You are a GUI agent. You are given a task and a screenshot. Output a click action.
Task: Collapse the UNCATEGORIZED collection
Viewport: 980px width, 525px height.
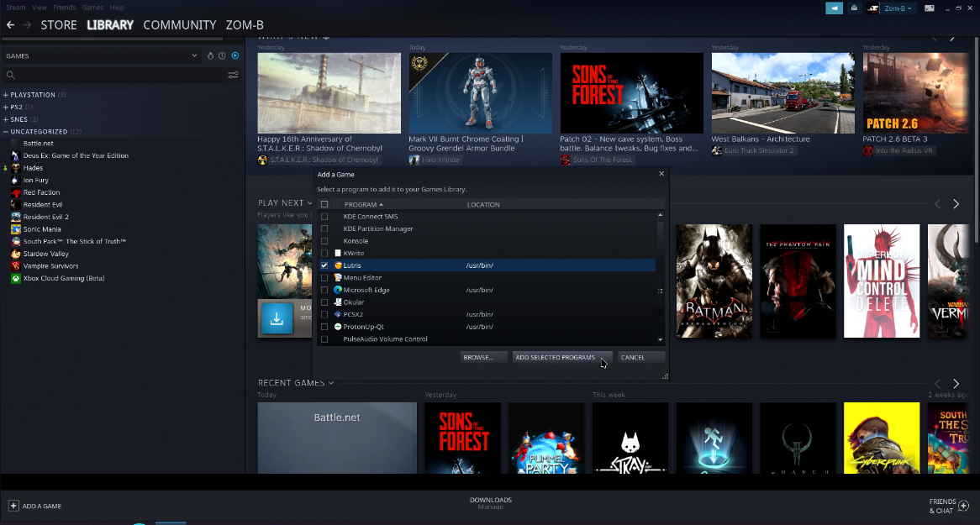pos(6,132)
